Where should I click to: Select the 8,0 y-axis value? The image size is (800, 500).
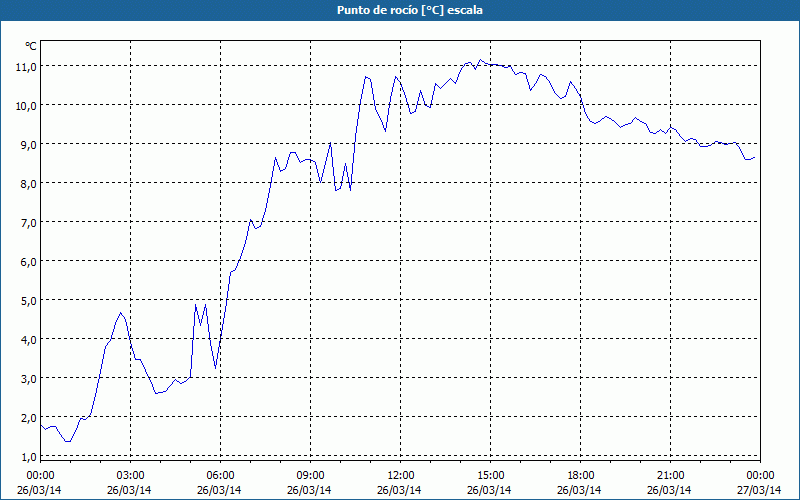click(28, 184)
